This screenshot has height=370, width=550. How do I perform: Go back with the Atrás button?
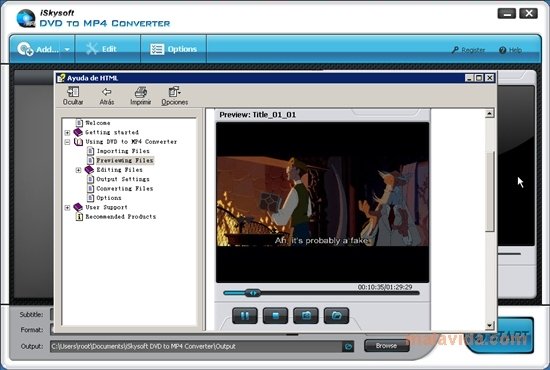coord(107,96)
